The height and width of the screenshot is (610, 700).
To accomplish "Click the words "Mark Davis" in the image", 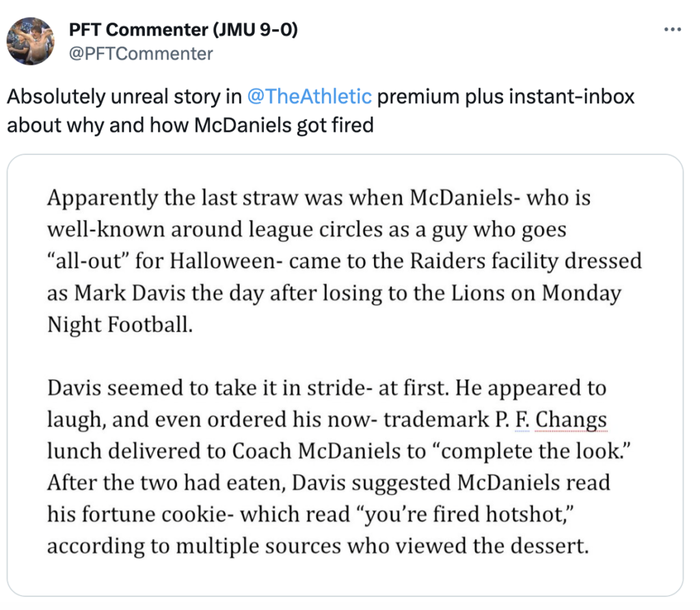I will click(129, 293).
